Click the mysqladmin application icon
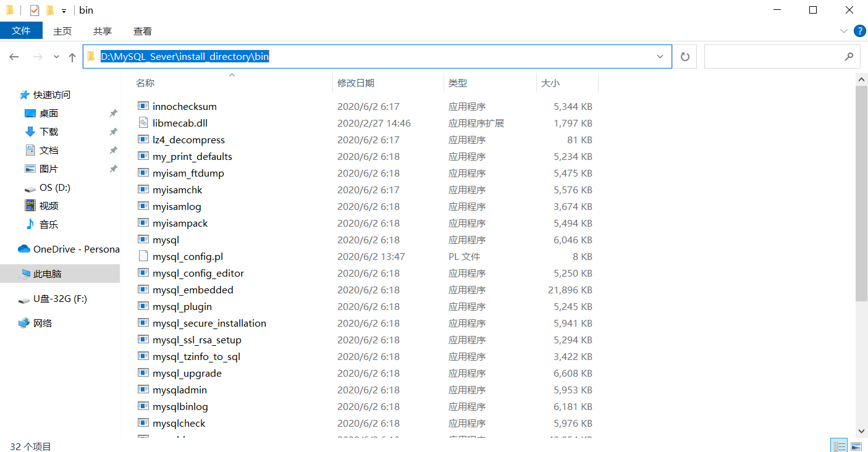The height and width of the screenshot is (452, 868). [143, 390]
